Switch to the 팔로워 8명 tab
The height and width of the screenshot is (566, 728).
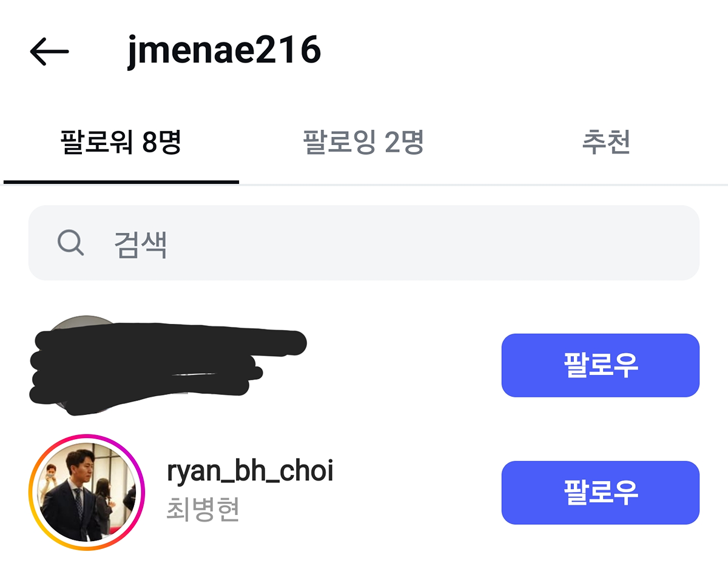[121, 143]
